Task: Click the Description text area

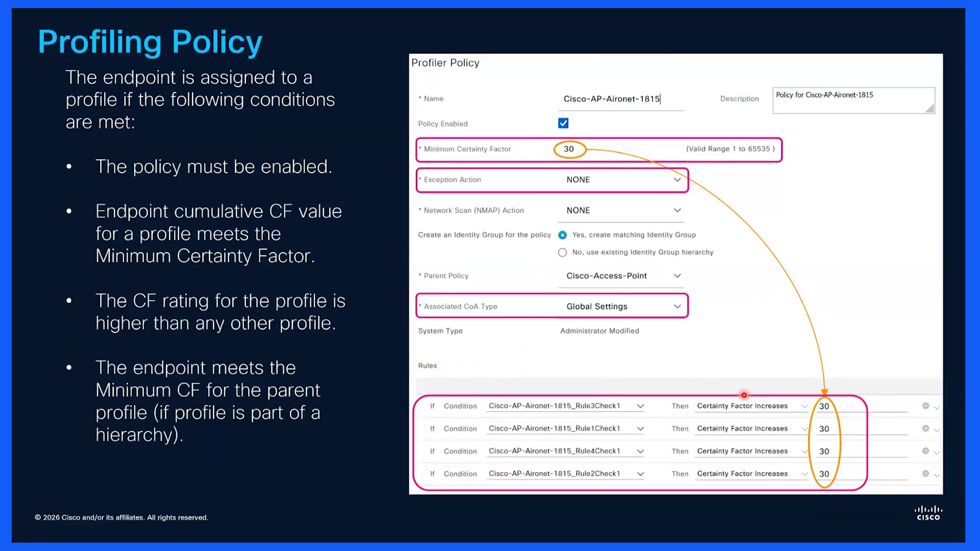Action: click(x=853, y=101)
